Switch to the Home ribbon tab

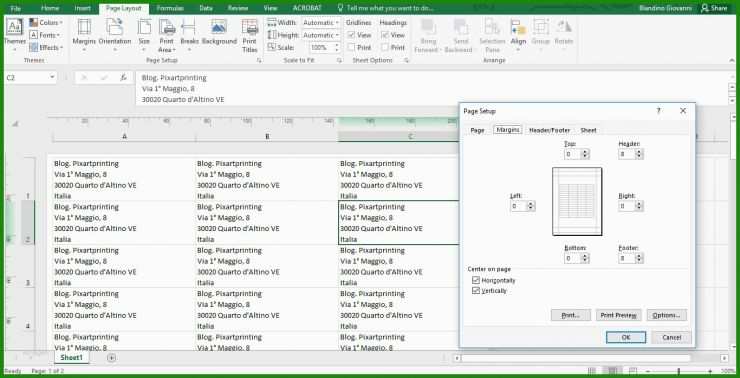[x=50, y=8]
